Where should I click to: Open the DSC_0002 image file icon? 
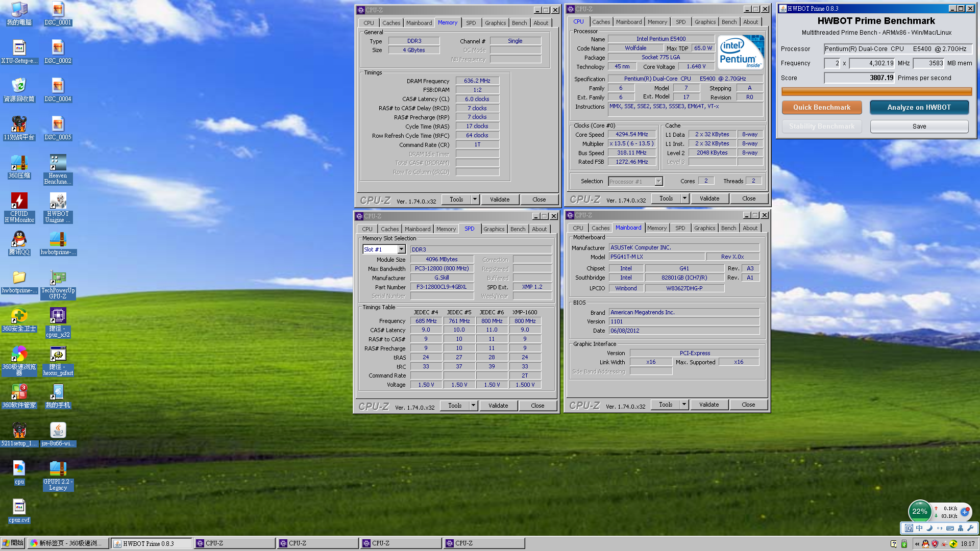pos(58,52)
